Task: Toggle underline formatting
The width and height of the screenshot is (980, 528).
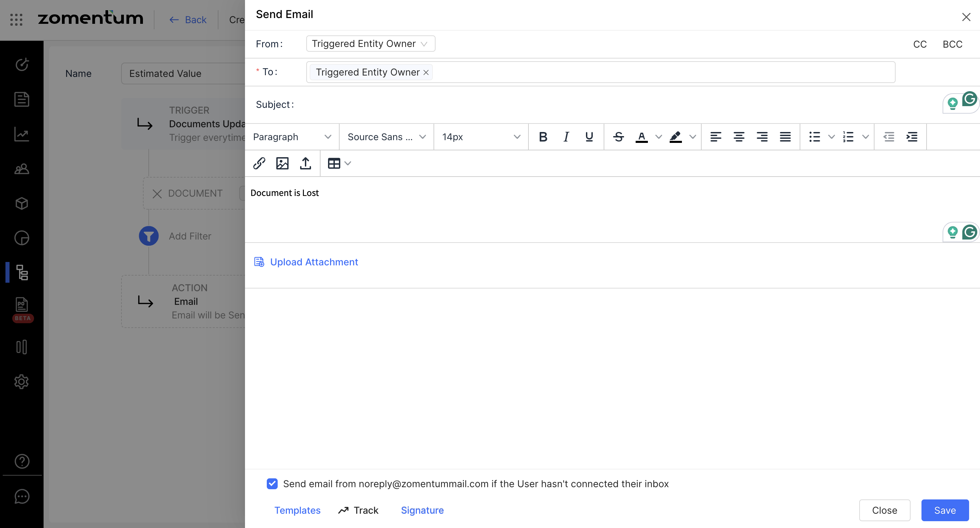Action: tap(589, 136)
